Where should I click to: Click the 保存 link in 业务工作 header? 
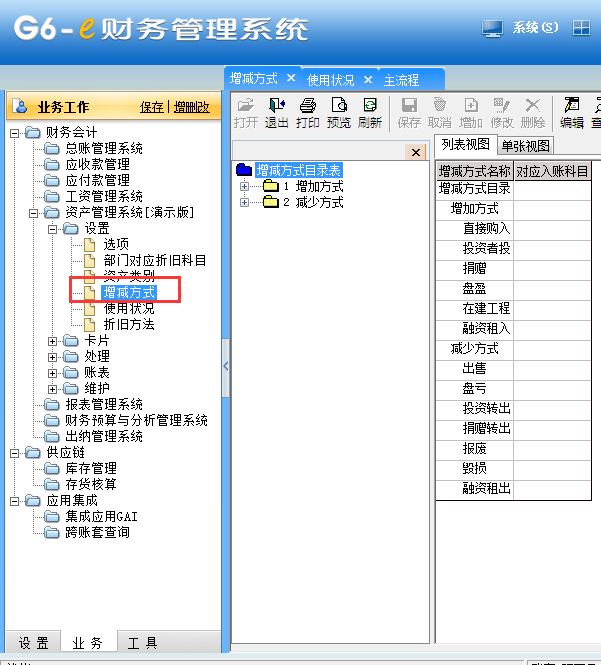[x=151, y=107]
